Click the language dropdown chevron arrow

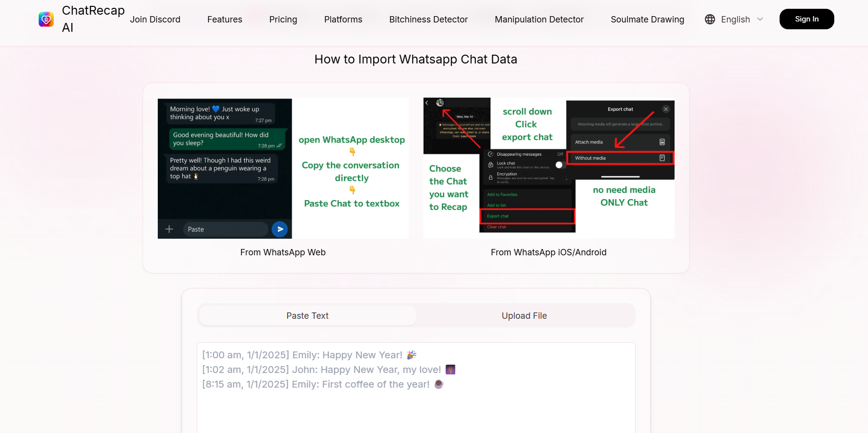(x=760, y=19)
